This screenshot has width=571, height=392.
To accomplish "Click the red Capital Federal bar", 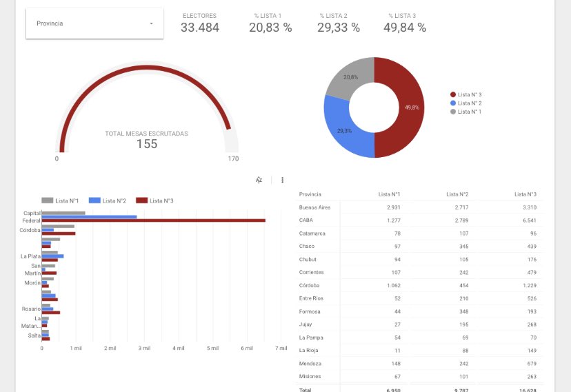I will coord(154,220).
